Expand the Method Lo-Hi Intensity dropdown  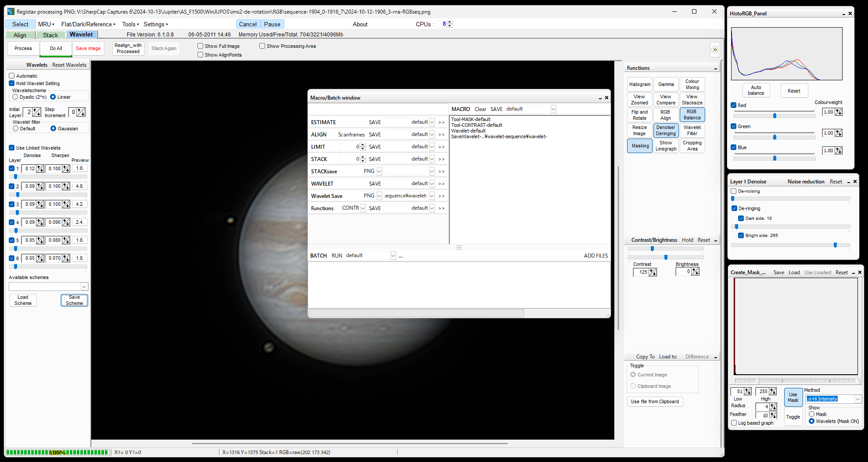point(857,399)
